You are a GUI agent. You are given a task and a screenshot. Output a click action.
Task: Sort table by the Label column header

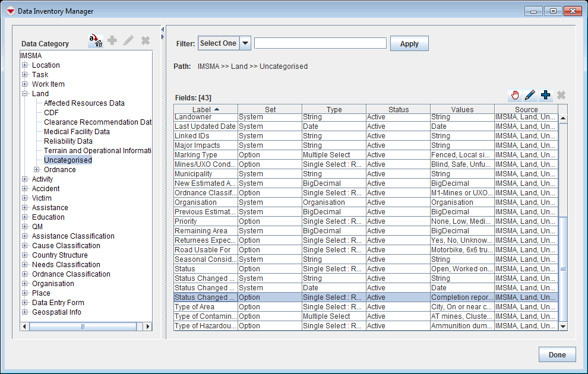205,109
